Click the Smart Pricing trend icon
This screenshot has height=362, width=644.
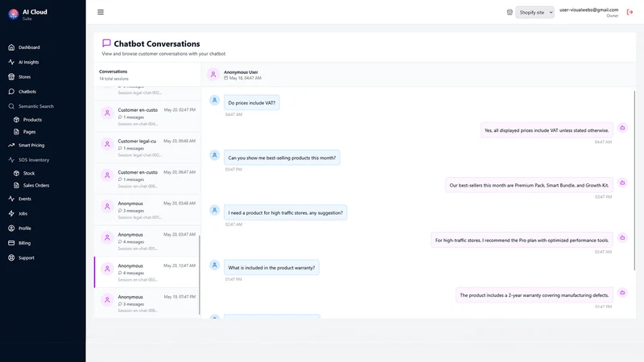coord(11,146)
